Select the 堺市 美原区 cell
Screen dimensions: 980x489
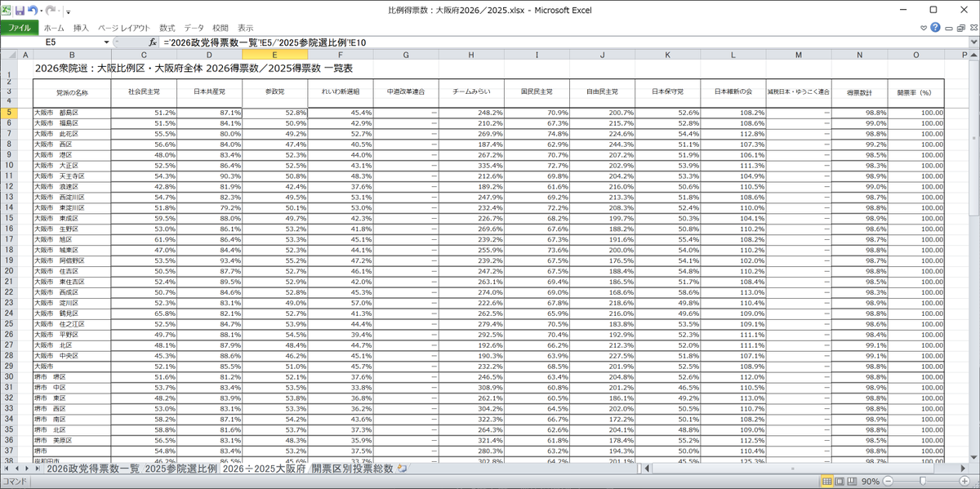click(x=71, y=442)
